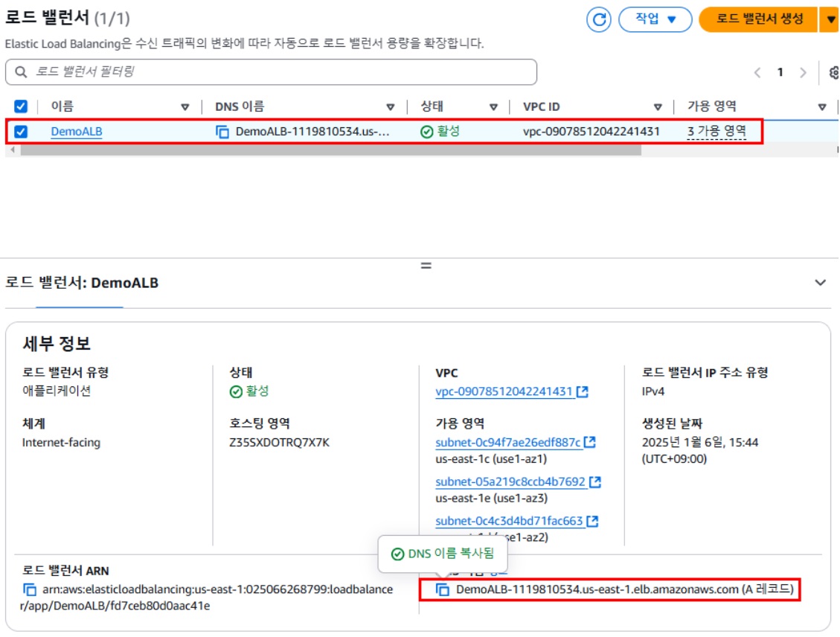Click the 애플리케이션 load balancer type value

point(57,391)
